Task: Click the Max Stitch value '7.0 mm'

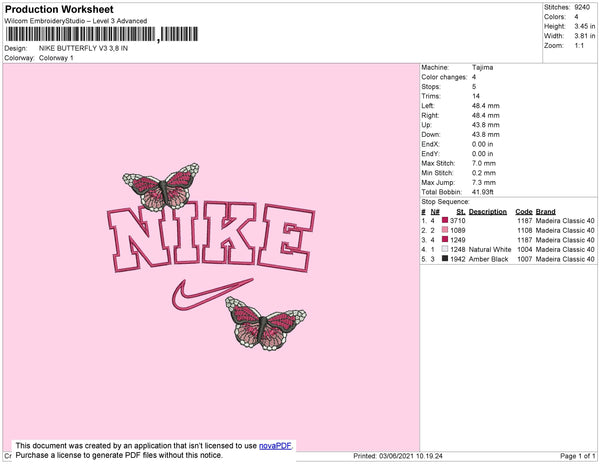Action: click(x=484, y=163)
